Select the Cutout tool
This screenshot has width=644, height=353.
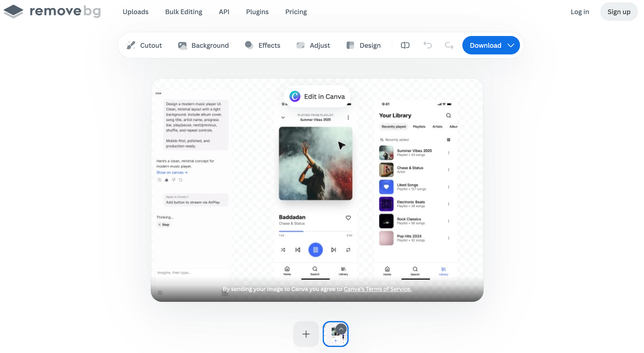point(144,45)
